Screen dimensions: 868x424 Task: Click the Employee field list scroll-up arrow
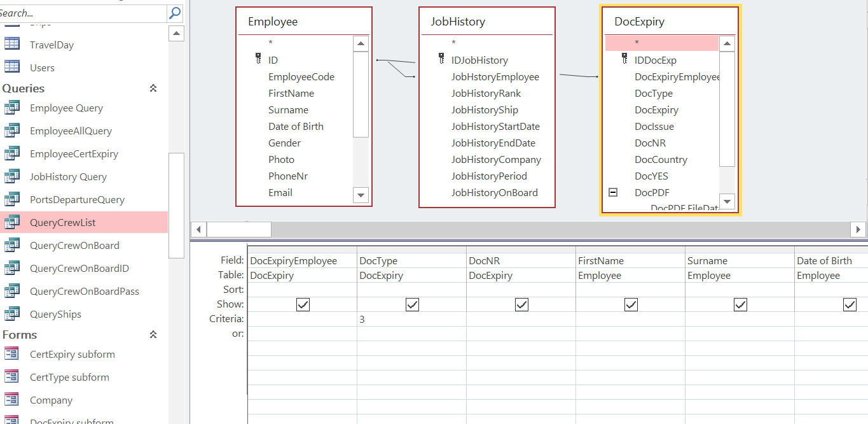coord(361,44)
